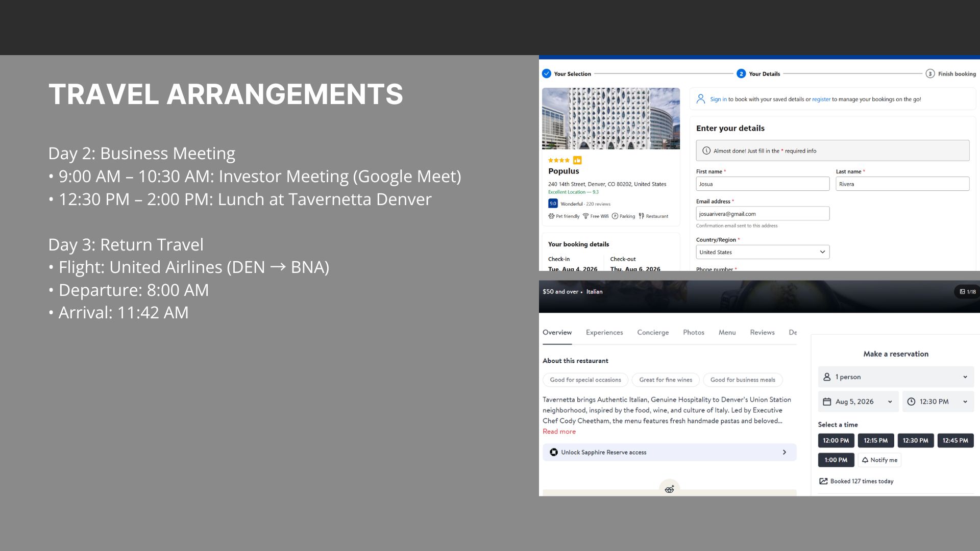Click the step 2 Your Details circle
The height and width of the screenshot is (551, 980).
tap(741, 73)
